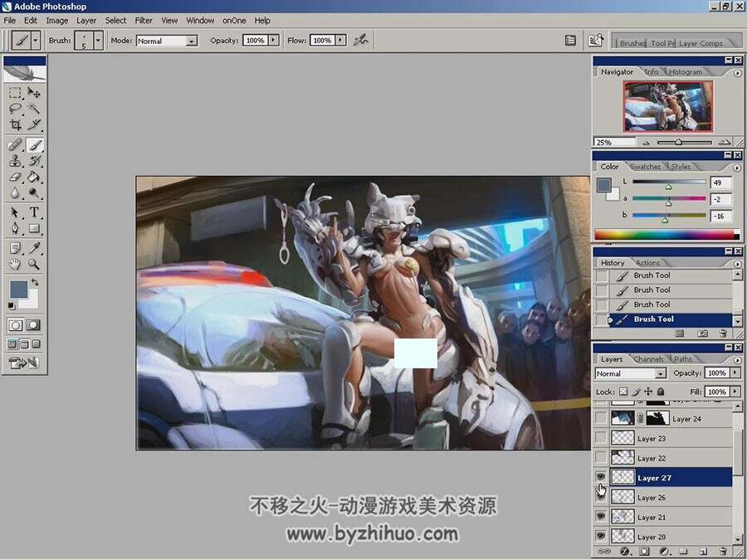
Task: Select the Eraser tool
Action: coord(15,177)
